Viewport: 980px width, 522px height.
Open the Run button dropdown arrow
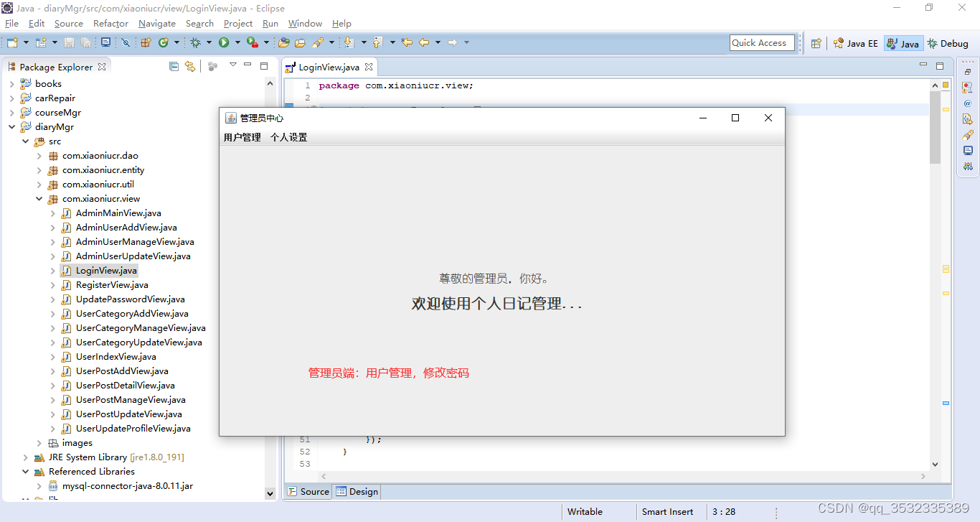(x=237, y=43)
